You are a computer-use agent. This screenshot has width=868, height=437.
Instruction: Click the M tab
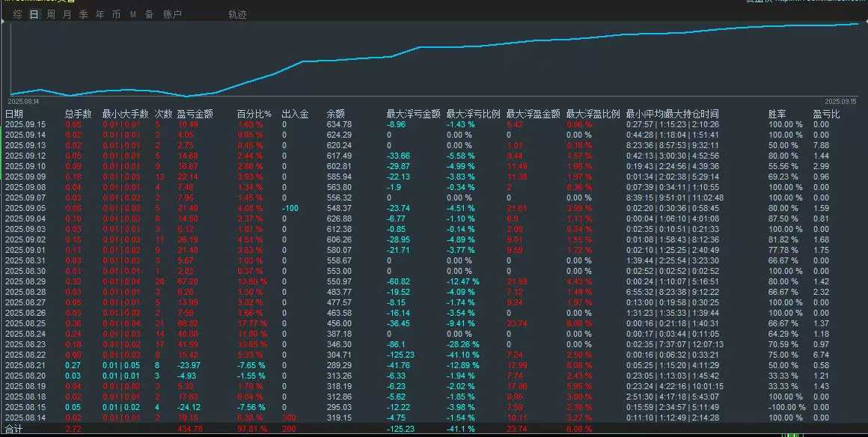point(133,15)
